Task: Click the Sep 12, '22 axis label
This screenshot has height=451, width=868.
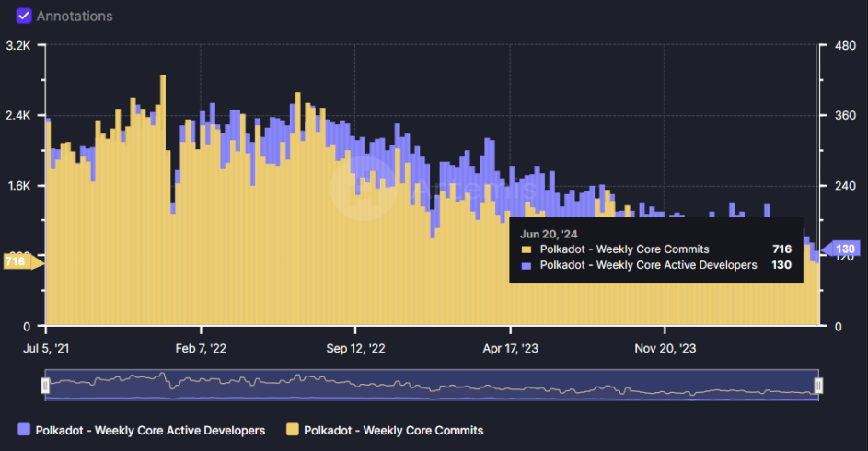Action: [355, 348]
